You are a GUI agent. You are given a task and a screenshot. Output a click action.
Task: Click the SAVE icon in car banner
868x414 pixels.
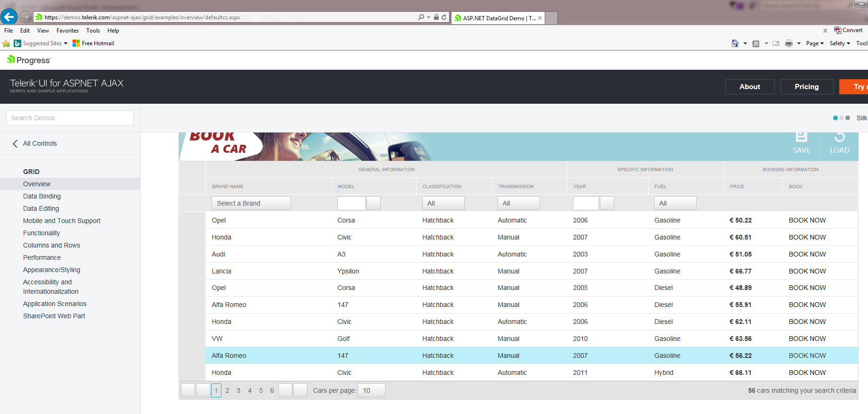click(x=801, y=143)
